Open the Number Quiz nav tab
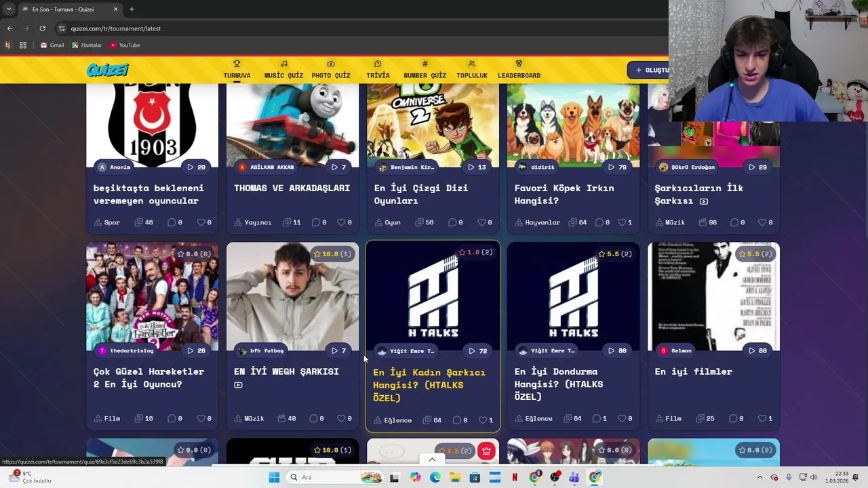Viewport: 868px width, 488px height. [x=425, y=70]
